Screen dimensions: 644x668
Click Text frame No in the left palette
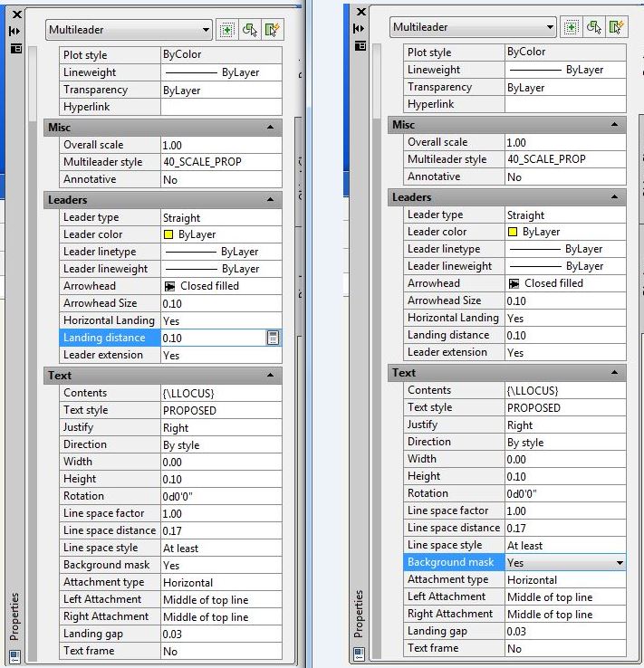click(221, 651)
